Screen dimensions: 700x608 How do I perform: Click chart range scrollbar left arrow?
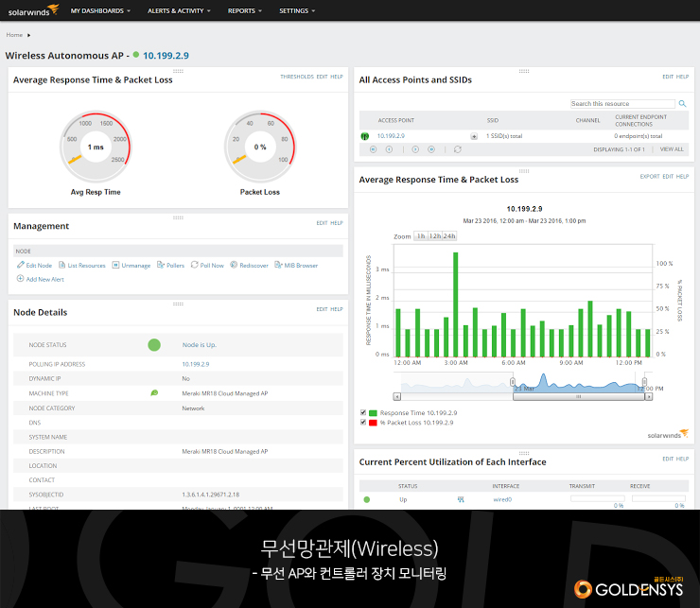point(397,396)
